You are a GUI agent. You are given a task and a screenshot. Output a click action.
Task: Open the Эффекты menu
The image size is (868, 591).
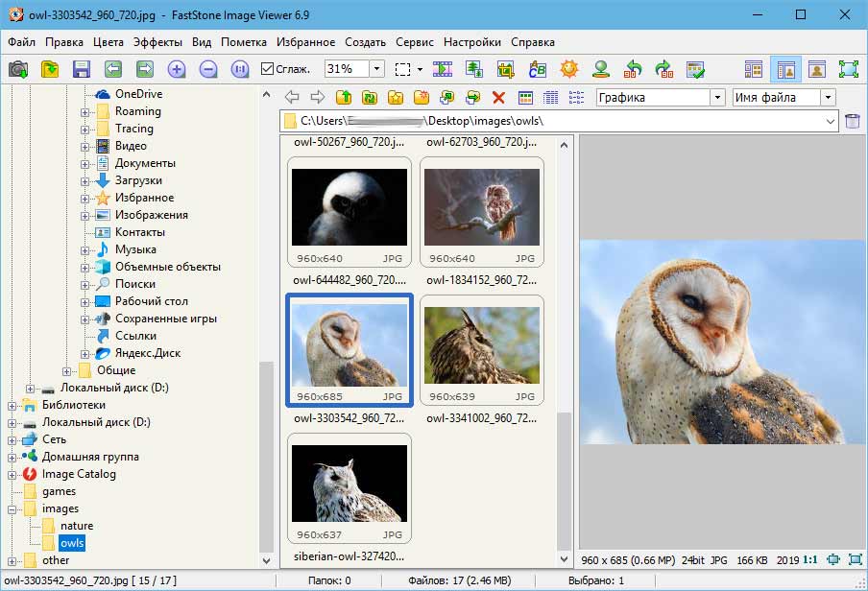click(157, 42)
